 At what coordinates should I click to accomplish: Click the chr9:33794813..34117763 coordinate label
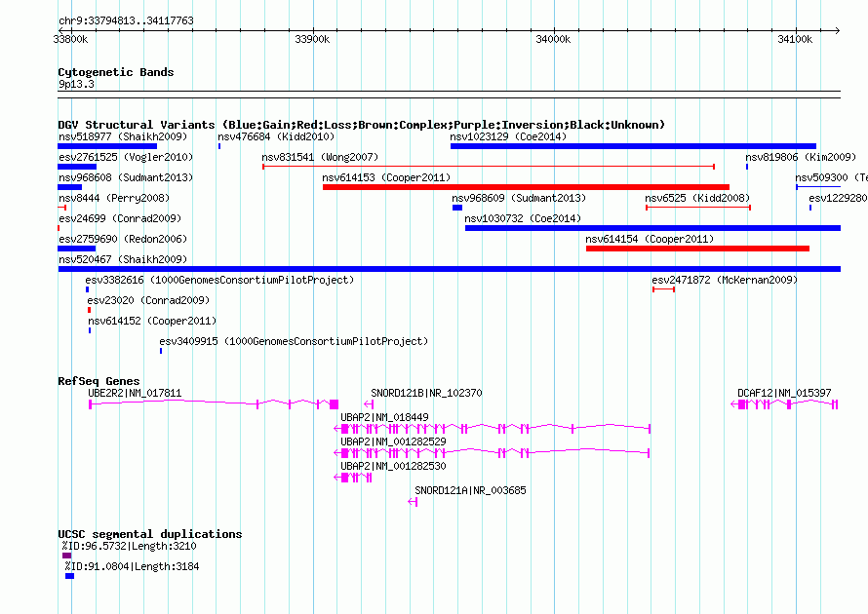click(x=126, y=20)
